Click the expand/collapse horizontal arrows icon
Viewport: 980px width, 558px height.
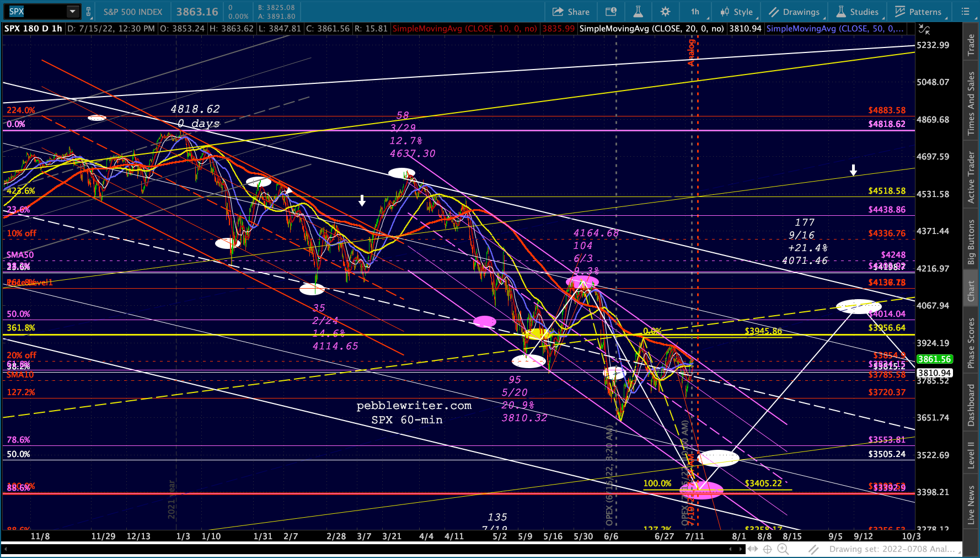click(x=752, y=549)
